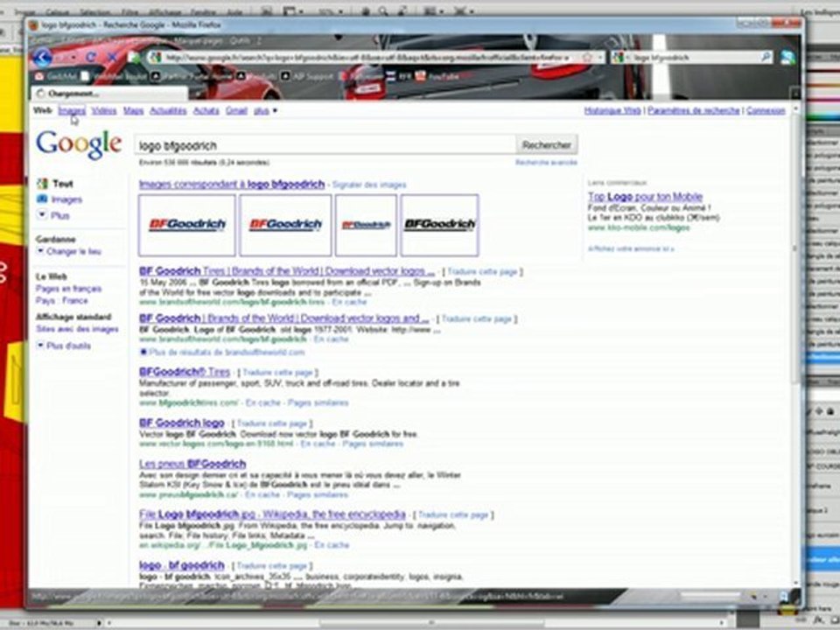Click the Google favicon in address bar

tap(156, 58)
